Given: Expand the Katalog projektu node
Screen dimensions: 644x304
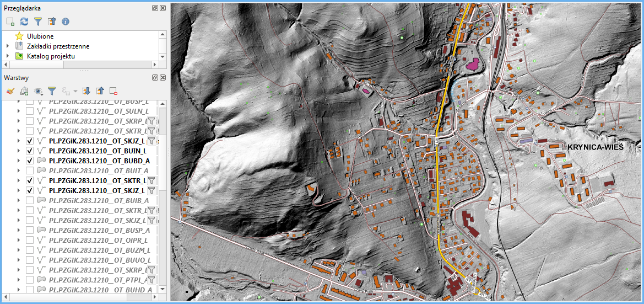Looking at the screenshot, I should tap(8, 56).
